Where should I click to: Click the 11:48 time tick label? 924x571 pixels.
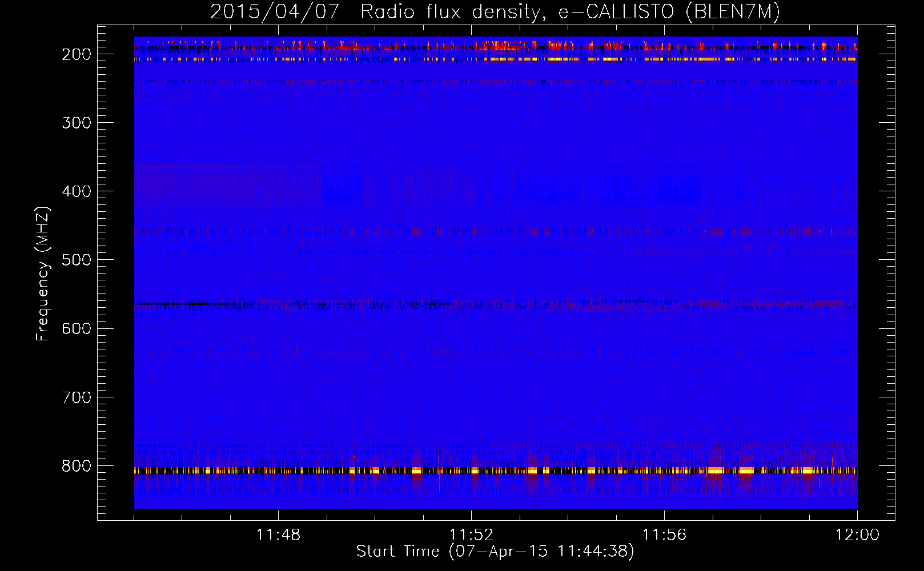278,535
